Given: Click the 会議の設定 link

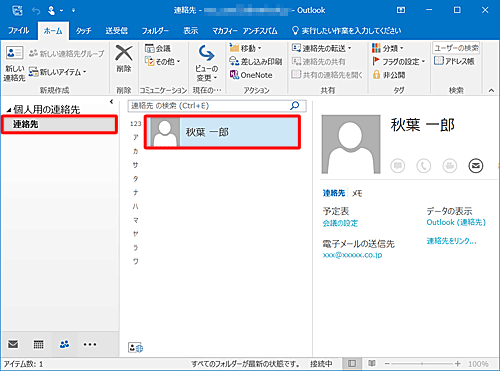Looking at the screenshot, I should click(x=340, y=223).
